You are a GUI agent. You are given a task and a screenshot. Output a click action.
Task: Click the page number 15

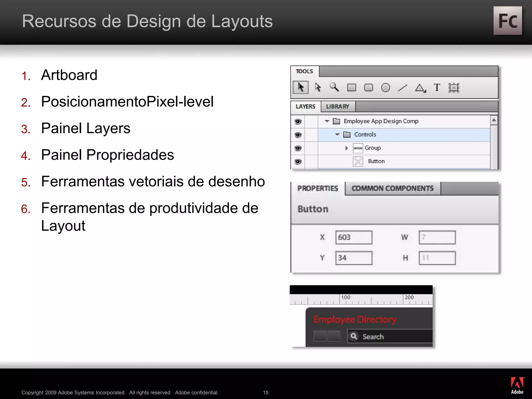(x=265, y=393)
